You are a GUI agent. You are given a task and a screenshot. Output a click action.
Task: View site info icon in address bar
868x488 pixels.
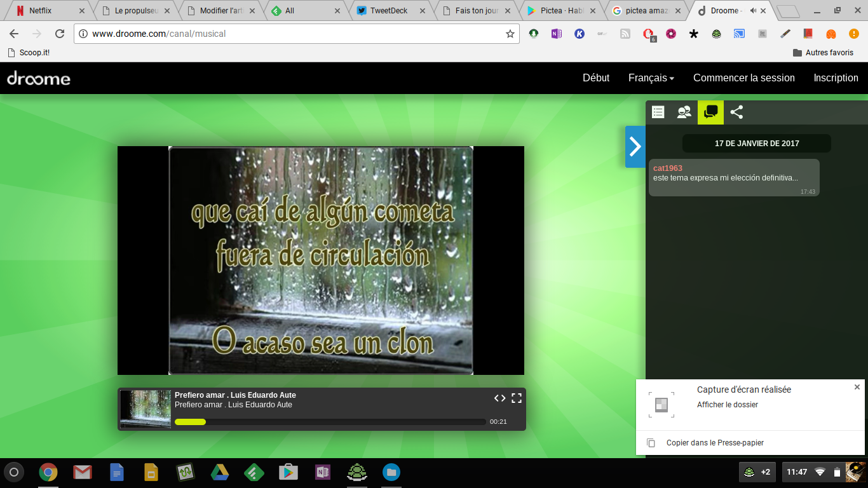pos(83,34)
